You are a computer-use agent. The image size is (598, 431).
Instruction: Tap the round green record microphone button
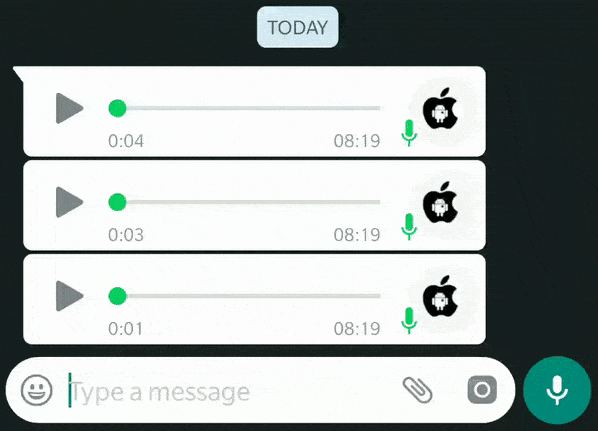557,390
